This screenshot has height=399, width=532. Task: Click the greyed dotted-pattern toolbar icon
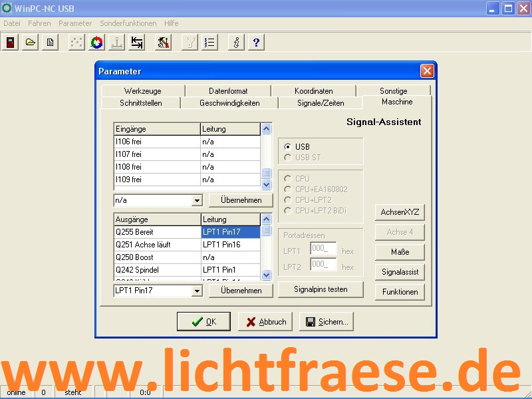coord(76,43)
